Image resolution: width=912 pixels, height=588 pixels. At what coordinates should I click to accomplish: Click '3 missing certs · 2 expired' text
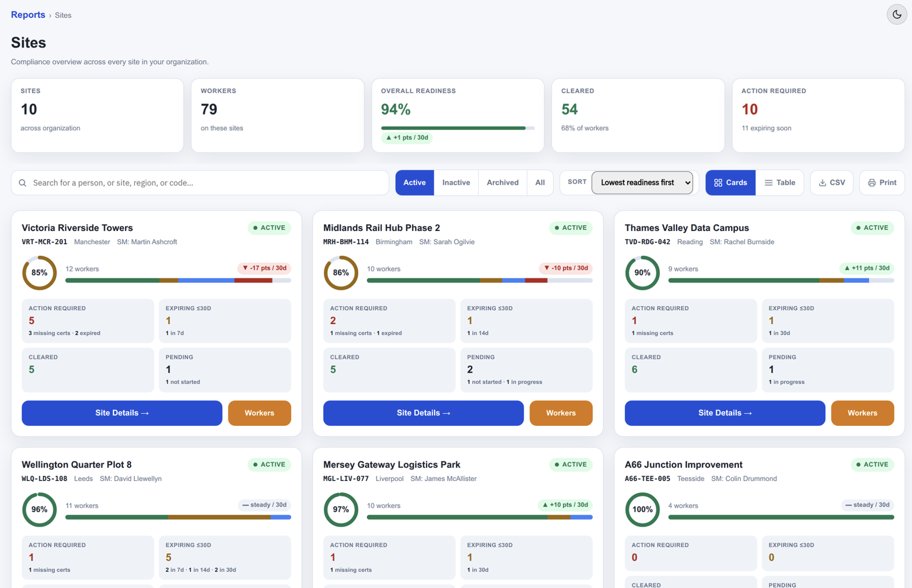pyautogui.click(x=64, y=333)
